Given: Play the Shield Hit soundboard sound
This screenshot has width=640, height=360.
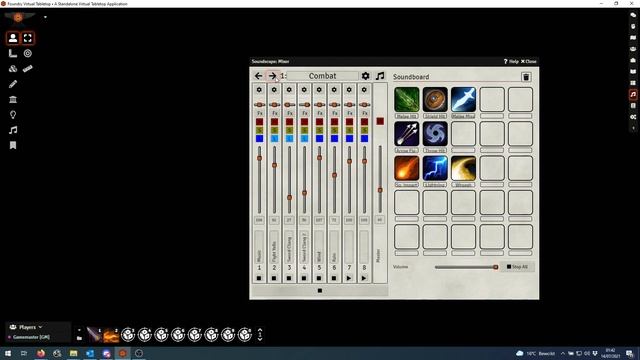Looking at the screenshot, I should [435, 99].
